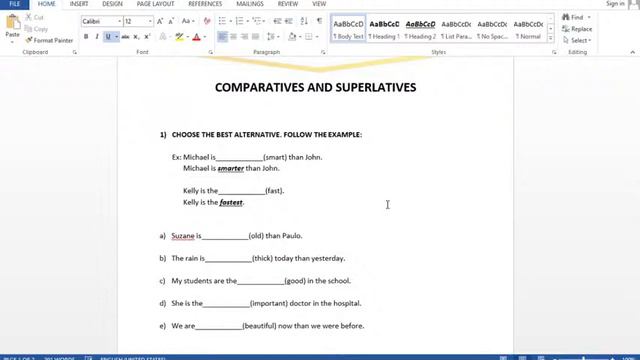
Task: Open the Select dropdown in Editing
Action: click(577, 40)
